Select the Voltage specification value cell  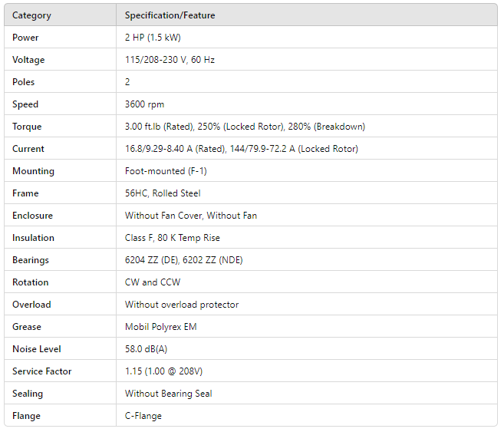(x=170, y=60)
